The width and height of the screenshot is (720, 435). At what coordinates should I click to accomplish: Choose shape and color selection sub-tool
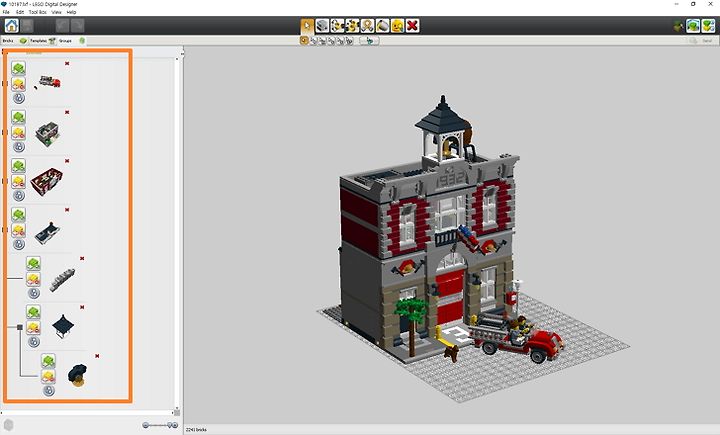349,41
